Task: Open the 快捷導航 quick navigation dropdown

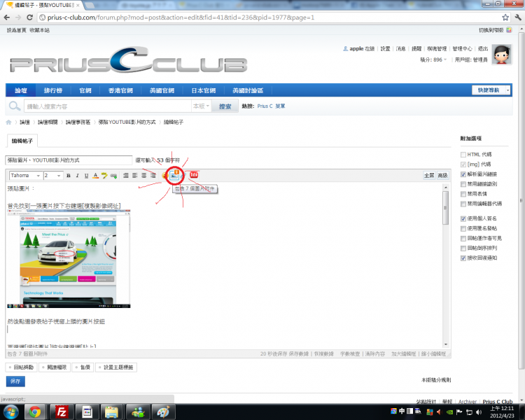Action: (491, 90)
